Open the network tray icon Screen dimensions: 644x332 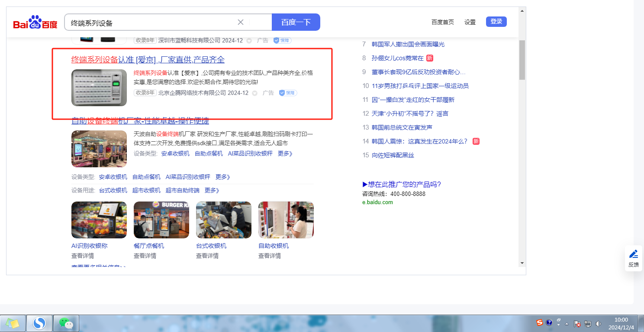(588, 324)
